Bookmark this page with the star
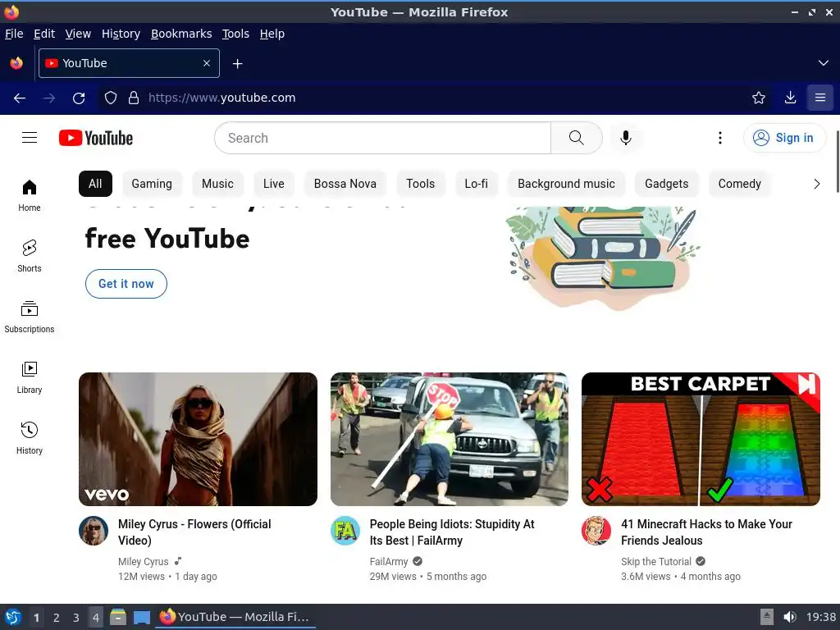The image size is (840, 630). 759,98
